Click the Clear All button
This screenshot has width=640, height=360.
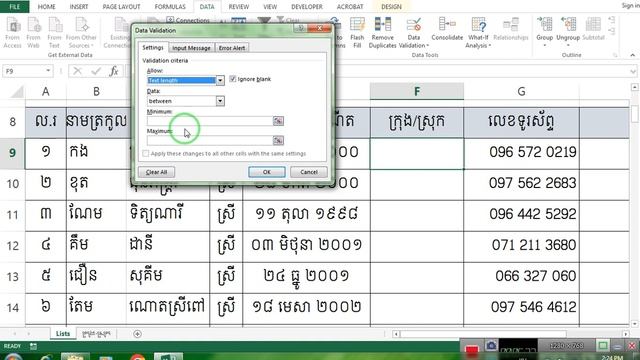[x=157, y=172]
